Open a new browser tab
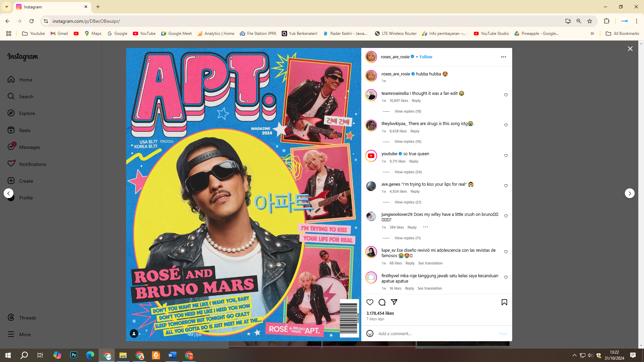This screenshot has height=362, width=644. point(98,7)
